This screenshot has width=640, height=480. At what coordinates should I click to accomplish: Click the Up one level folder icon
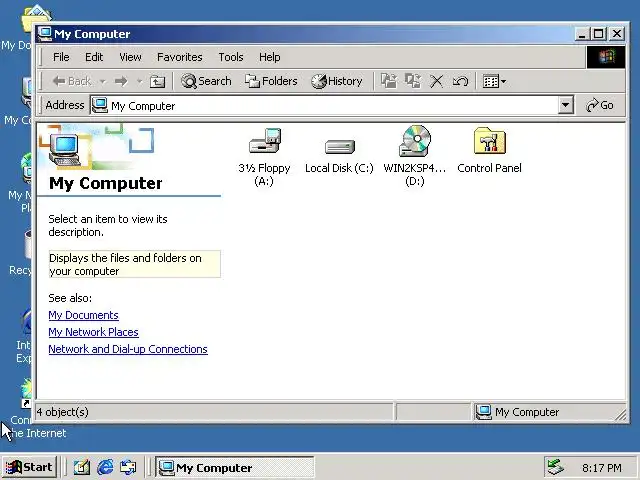point(157,82)
